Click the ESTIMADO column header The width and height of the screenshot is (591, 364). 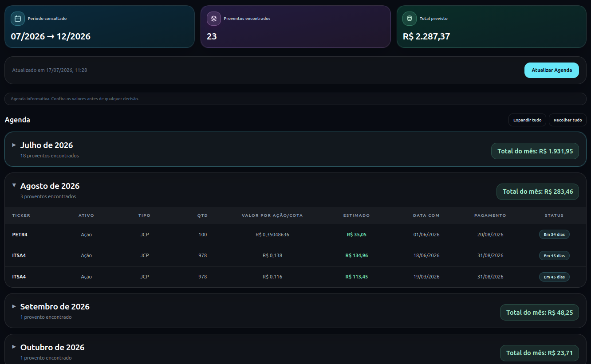click(x=357, y=215)
